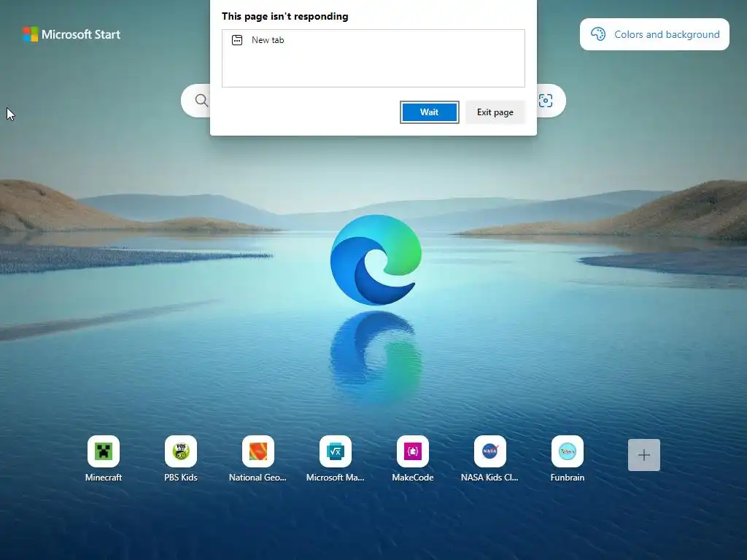Screen dimensions: 747x560
Task: Open the Minecraft shortcut tile
Action: point(104,451)
